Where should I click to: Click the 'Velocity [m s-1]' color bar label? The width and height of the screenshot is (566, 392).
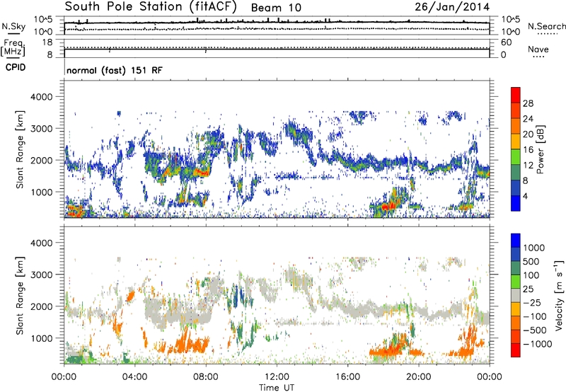(559, 295)
